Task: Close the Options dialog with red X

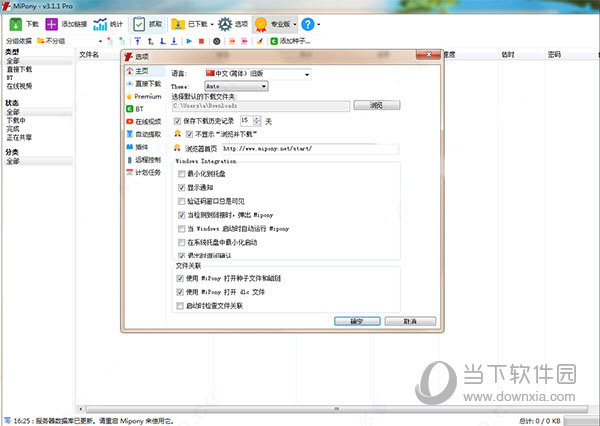Action: coord(429,55)
